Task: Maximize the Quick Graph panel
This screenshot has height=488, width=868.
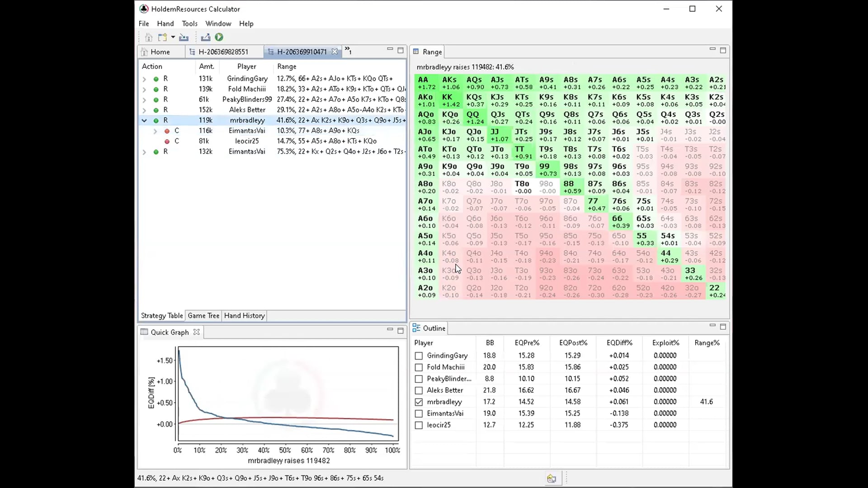Action: (401, 331)
